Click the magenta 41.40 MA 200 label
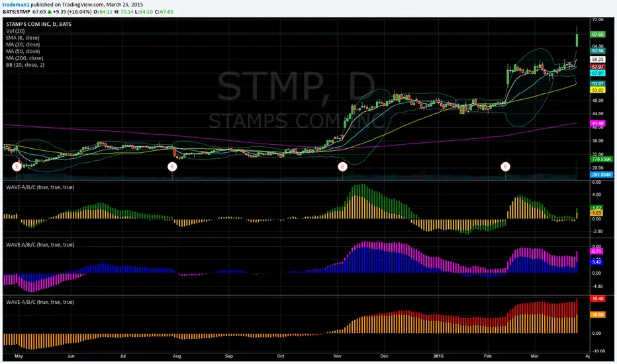This screenshot has height=364, width=617. click(x=597, y=123)
